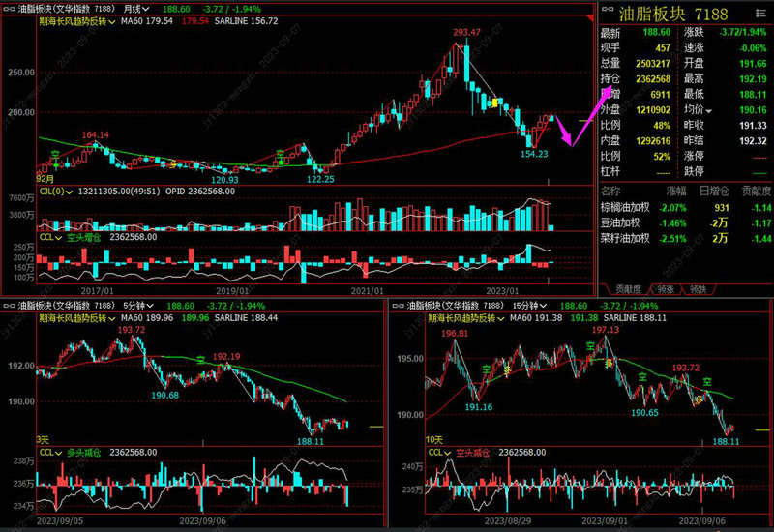This screenshot has width=774, height=532.
Task: Switch to the 领跌 tab
Action: pyautogui.click(x=697, y=288)
